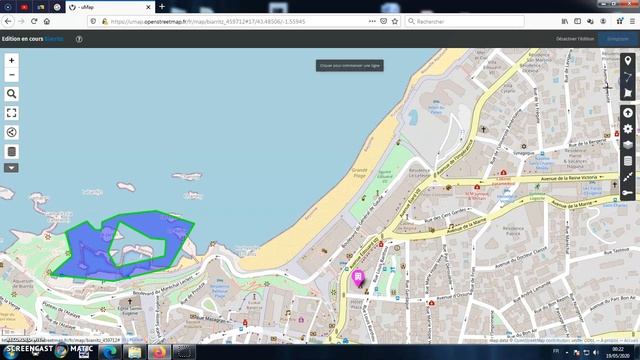Open Firefox from taskbar
Viewport: 640px width, 360px height.
(159, 352)
